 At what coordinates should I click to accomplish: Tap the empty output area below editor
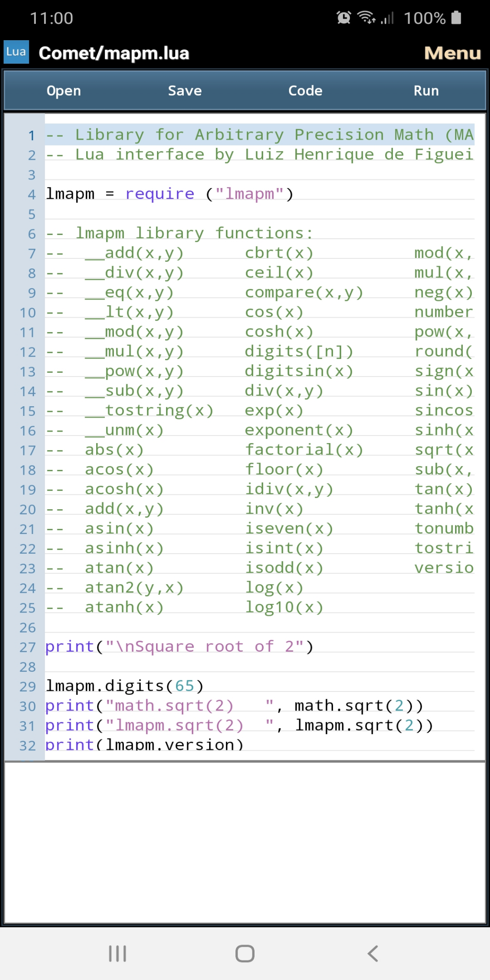pyautogui.click(x=245, y=842)
